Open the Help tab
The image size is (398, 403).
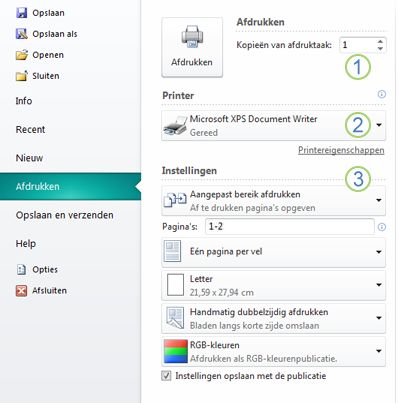click(26, 244)
